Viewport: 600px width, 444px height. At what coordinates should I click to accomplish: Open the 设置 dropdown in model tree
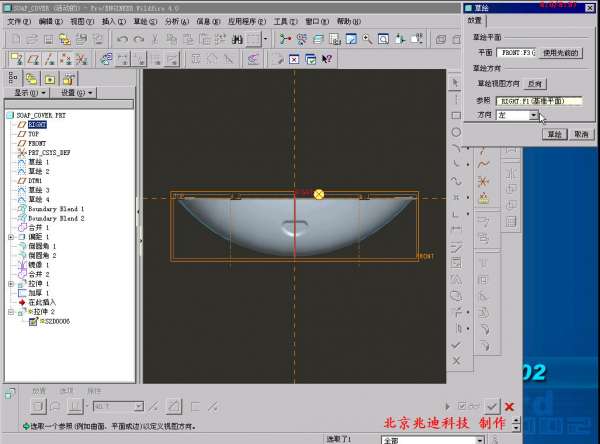pos(76,92)
